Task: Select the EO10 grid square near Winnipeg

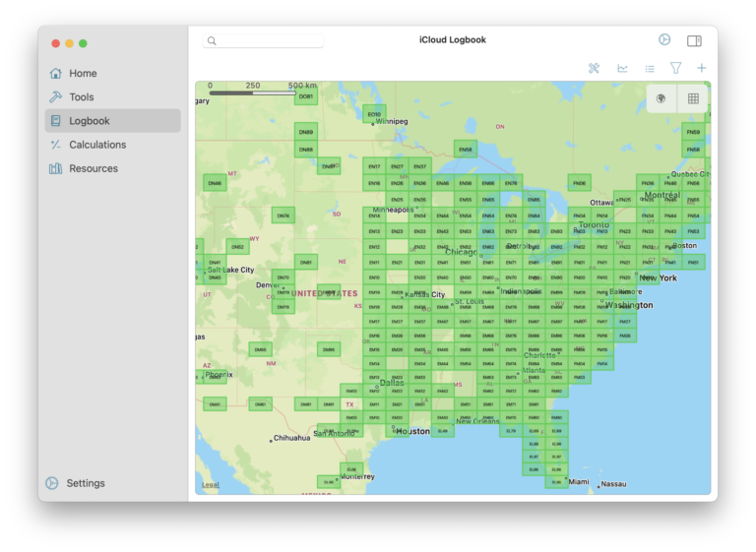Action: click(x=374, y=113)
